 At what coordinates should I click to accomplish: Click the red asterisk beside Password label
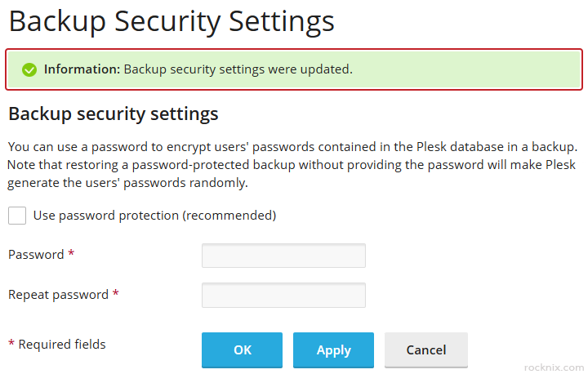pyautogui.click(x=71, y=254)
